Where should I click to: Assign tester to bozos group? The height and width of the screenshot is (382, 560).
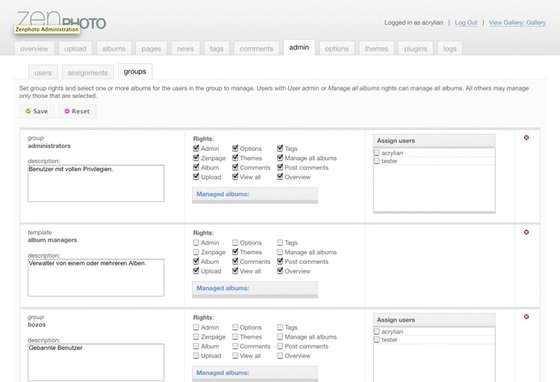pos(376,340)
